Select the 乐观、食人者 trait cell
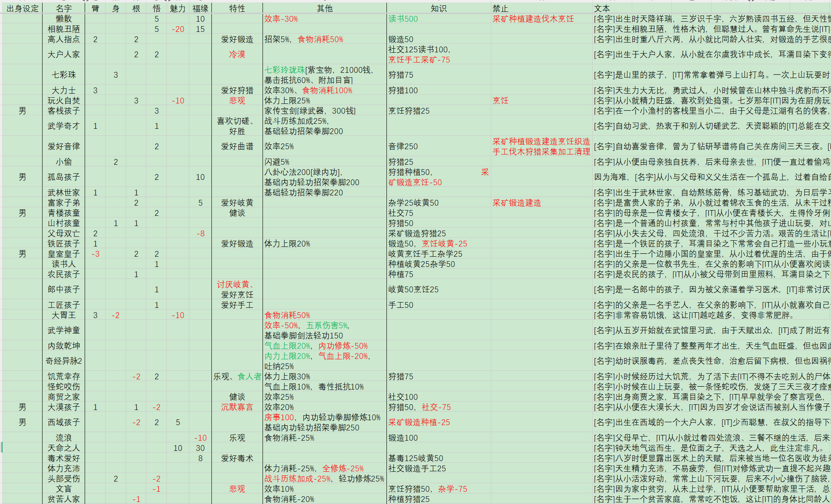Screen dimensions: 831x504 coord(237,376)
